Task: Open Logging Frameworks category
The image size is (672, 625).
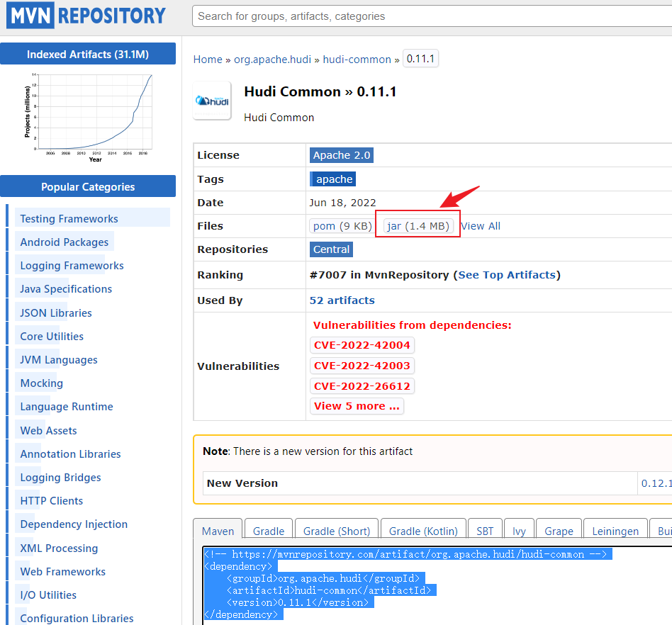Action: (72, 266)
